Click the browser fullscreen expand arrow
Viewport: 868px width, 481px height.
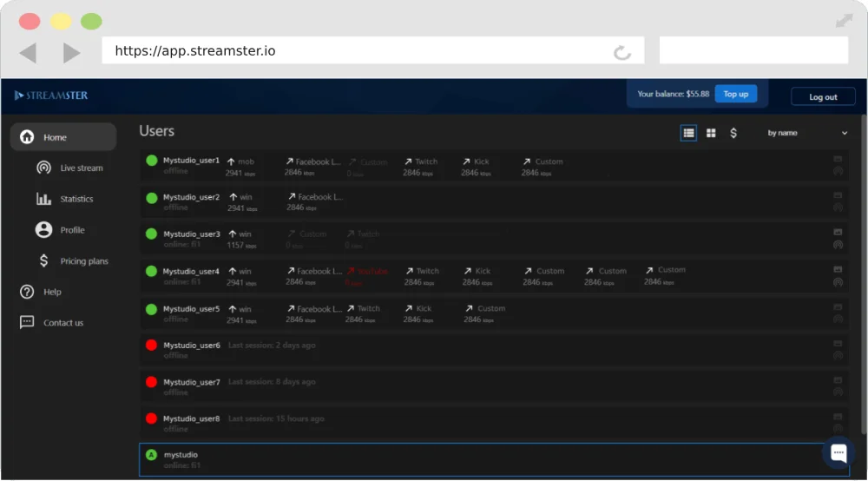click(845, 21)
